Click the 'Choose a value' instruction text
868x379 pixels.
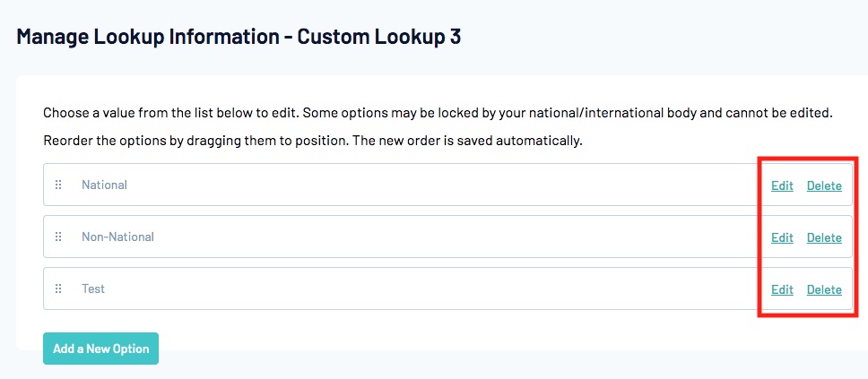(x=438, y=115)
